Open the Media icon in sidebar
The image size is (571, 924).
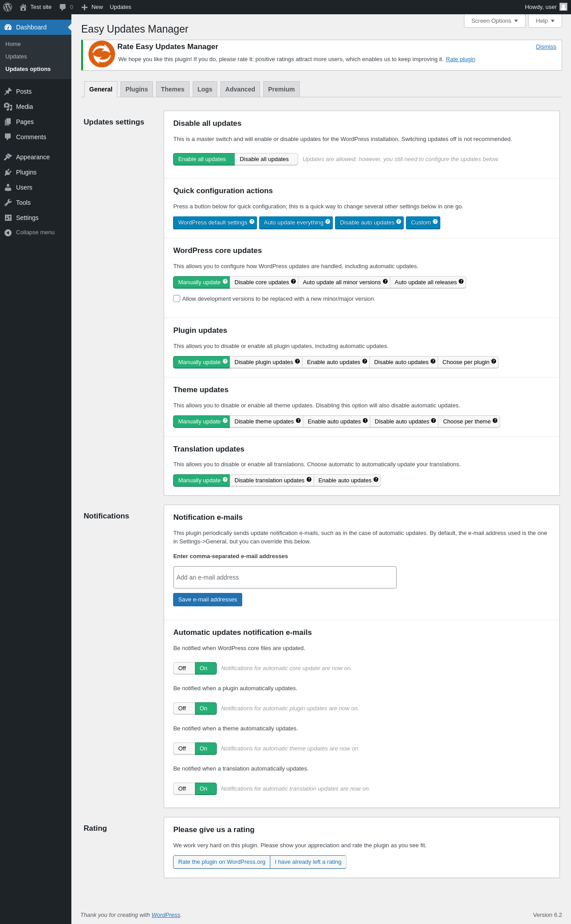(x=8, y=107)
